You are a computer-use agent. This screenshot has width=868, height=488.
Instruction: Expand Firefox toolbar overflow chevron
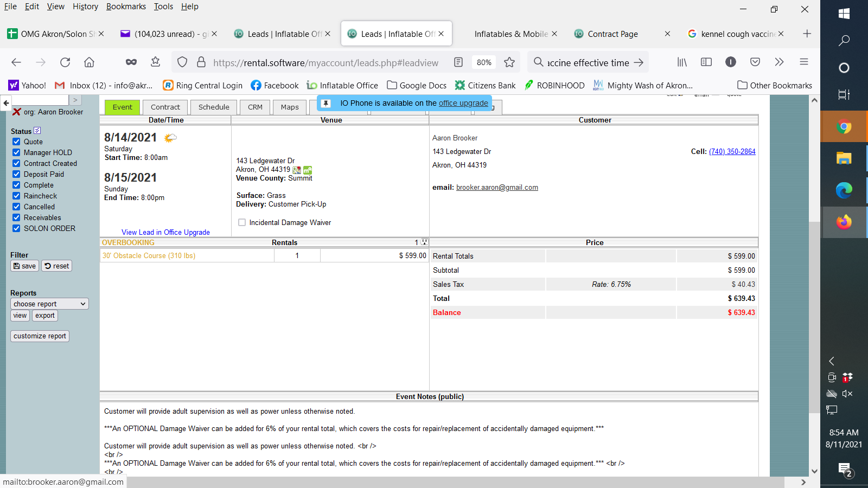779,62
